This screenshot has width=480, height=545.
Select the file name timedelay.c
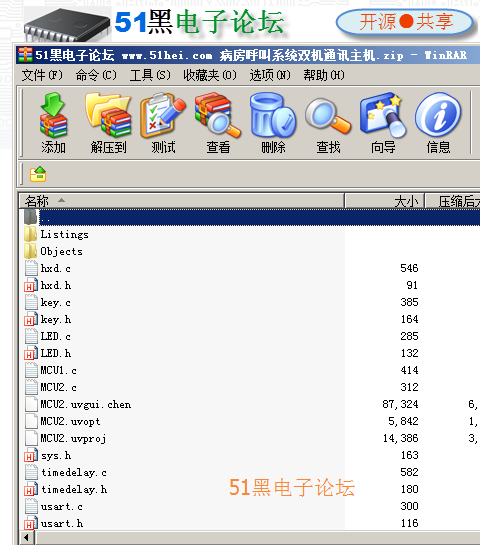pos(74,472)
